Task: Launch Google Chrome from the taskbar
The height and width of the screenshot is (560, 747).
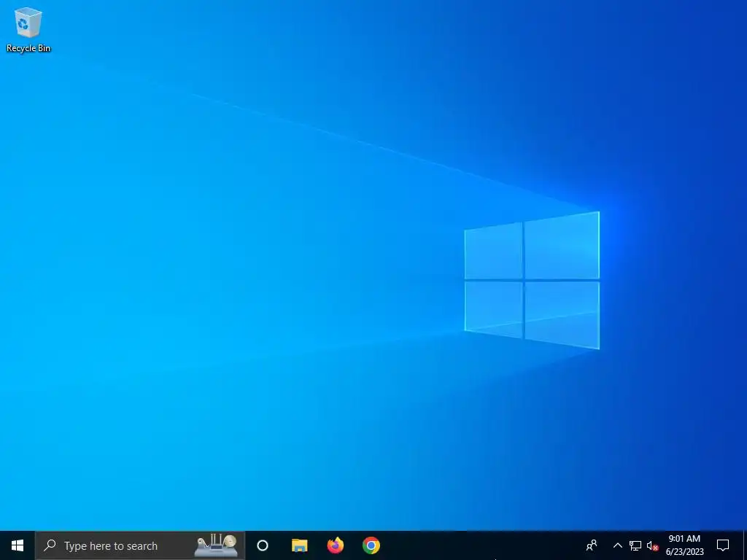Action: click(371, 545)
